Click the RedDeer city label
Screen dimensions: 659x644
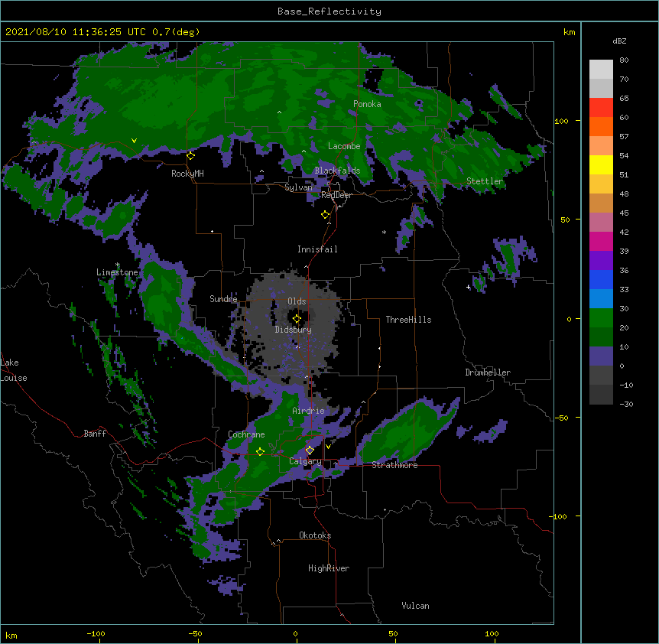[336, 195]
